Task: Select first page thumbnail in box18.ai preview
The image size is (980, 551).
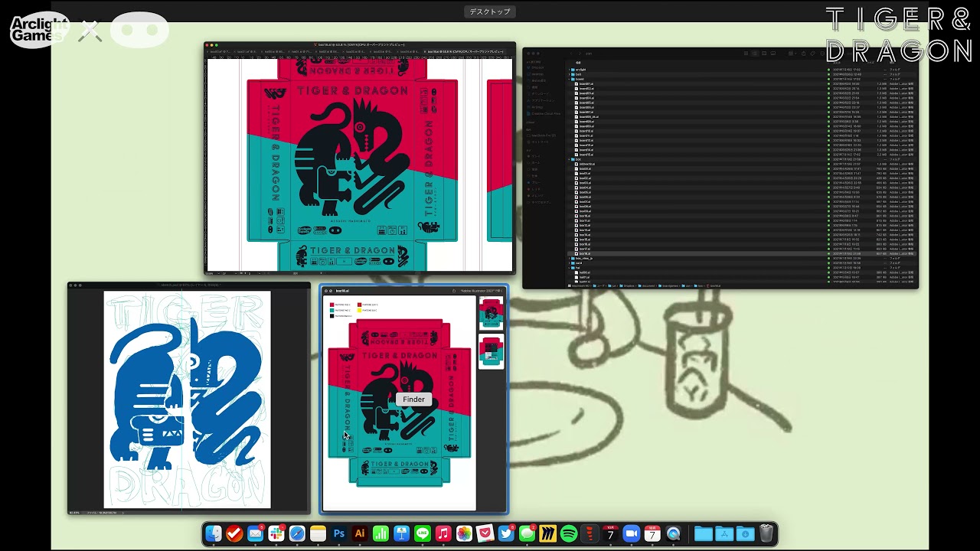Action: click(491, 313)
